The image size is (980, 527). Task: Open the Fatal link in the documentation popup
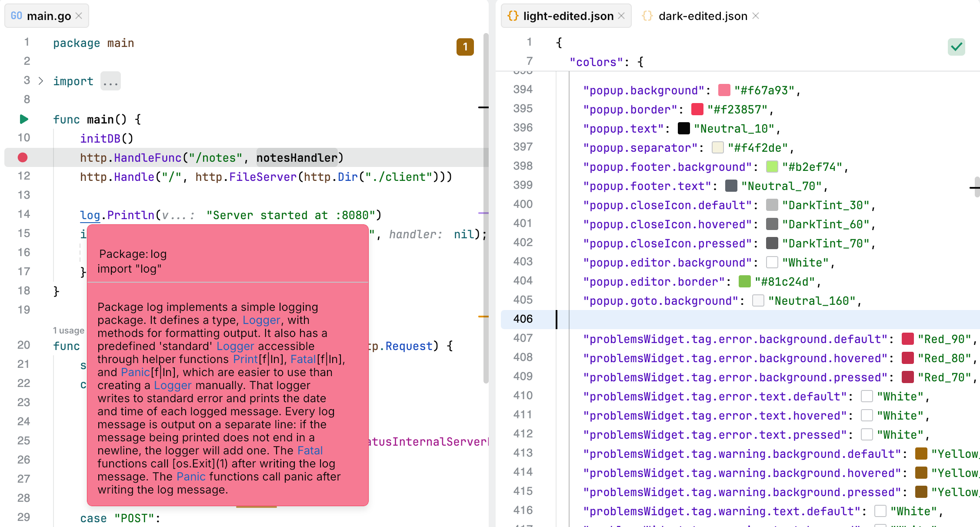coord(303,359)
